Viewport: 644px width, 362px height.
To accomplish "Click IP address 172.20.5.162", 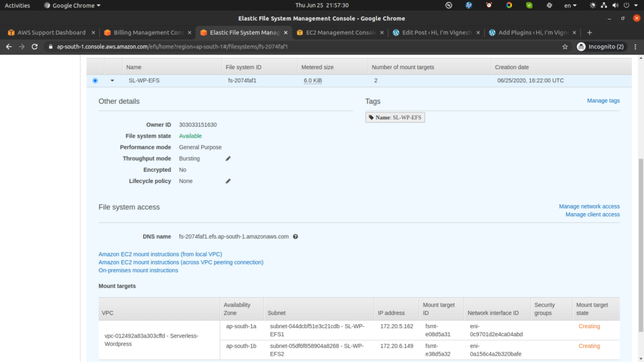I will (x=397, y=326).
